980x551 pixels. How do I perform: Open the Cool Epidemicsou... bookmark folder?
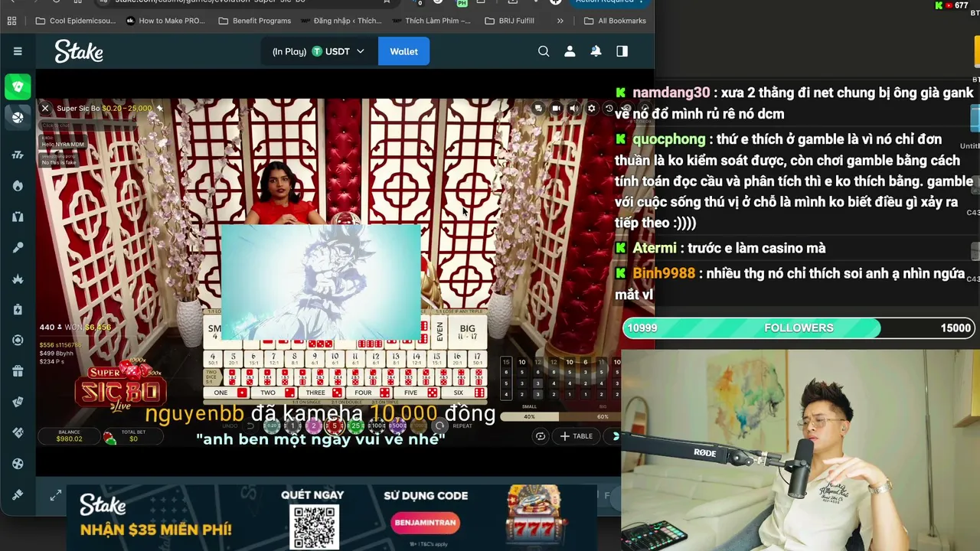click(x=75, y=21)
